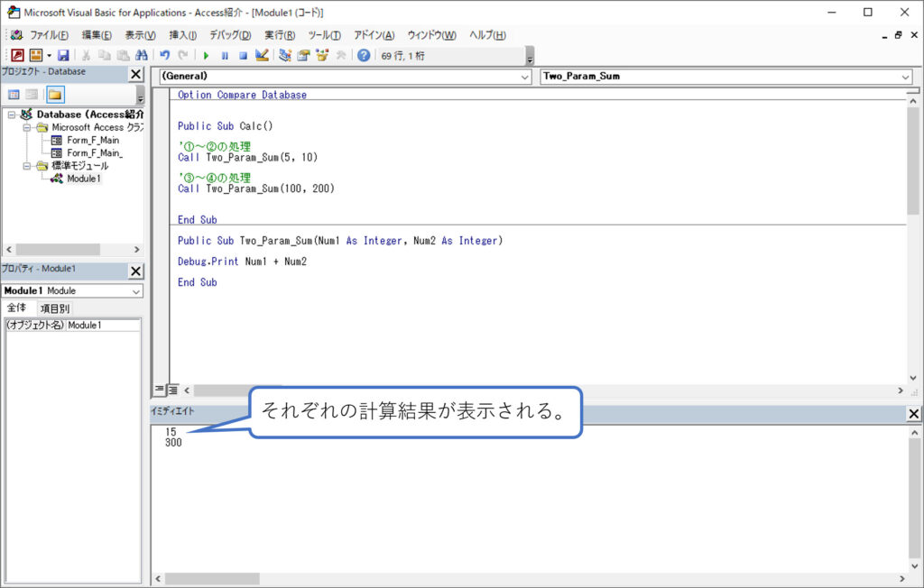The image size is (924, 588).
Task: Open the 挿入(I) menu
Action: [x=182, y=35]
